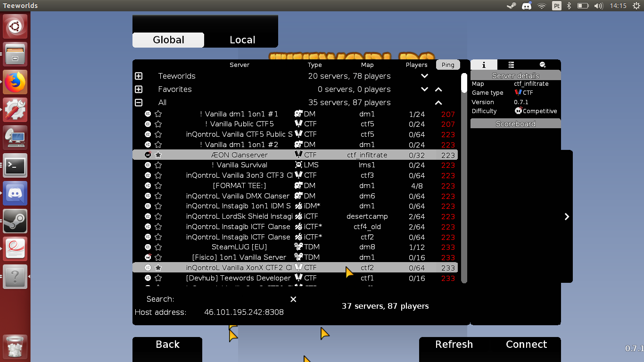Open System Settings wrench-gear launcher icon
The image size is (644, 362).
click(15, 110)
